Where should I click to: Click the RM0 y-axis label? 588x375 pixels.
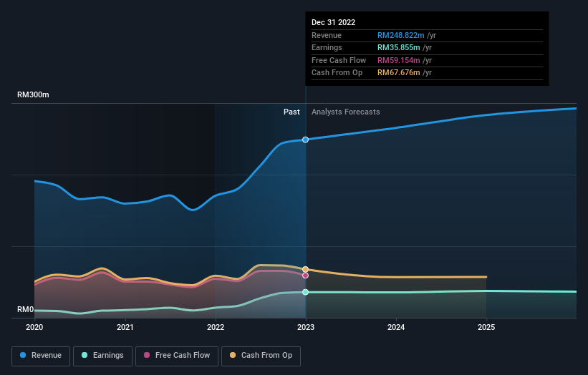click(x=26, y=309)
